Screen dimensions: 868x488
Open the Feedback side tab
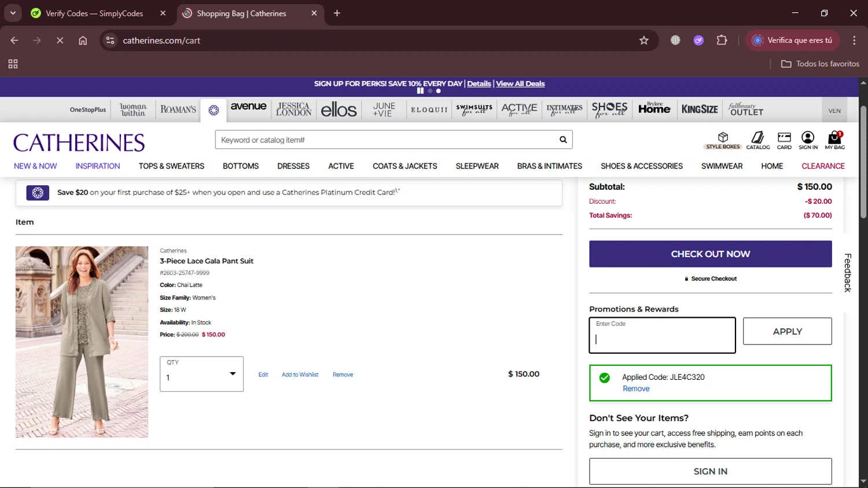[848, 273]
